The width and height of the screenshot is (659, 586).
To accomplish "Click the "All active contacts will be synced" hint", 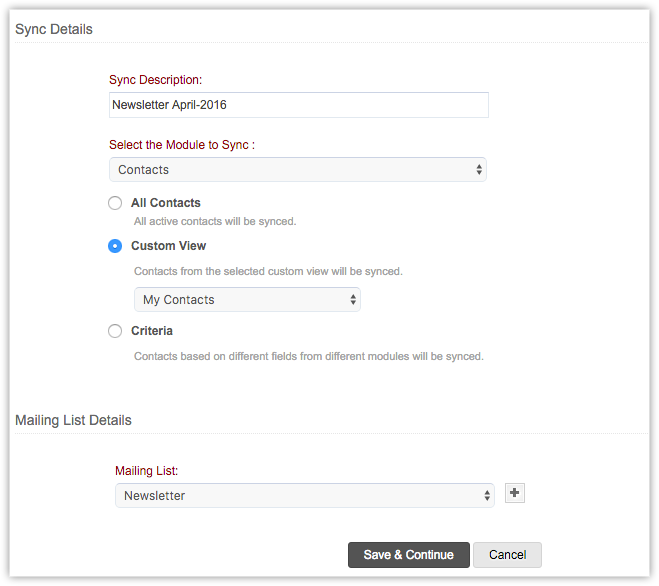I will [215, 221].
